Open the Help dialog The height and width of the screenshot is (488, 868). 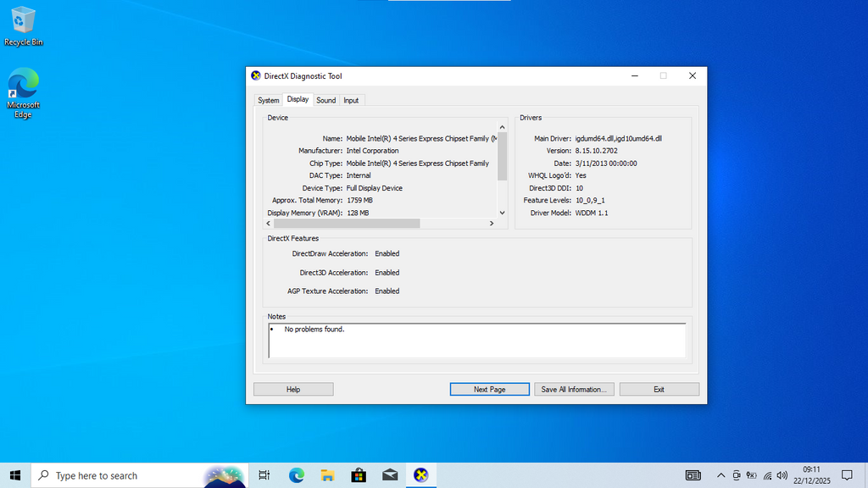(x=292, y=389)
